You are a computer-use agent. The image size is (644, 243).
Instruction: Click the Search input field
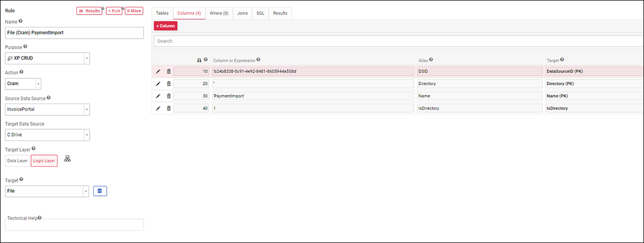[397, 41]
